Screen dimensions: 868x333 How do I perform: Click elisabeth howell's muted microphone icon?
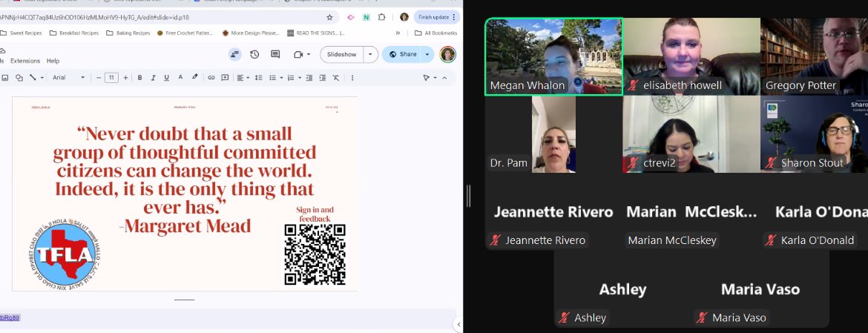[634, 85]
